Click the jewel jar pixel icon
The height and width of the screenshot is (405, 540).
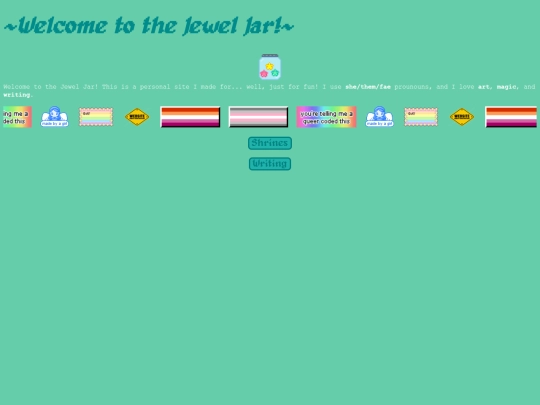(270, 66)
